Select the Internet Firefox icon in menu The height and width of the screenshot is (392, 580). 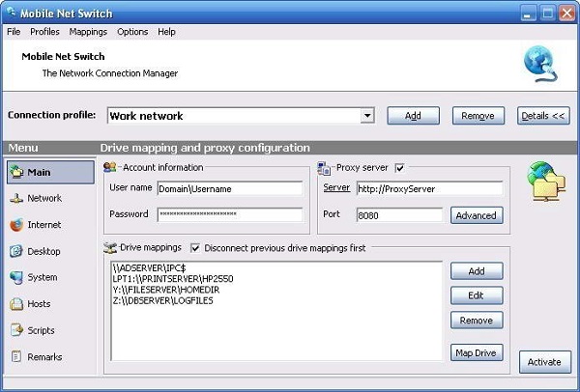click(x=16, y=225)
